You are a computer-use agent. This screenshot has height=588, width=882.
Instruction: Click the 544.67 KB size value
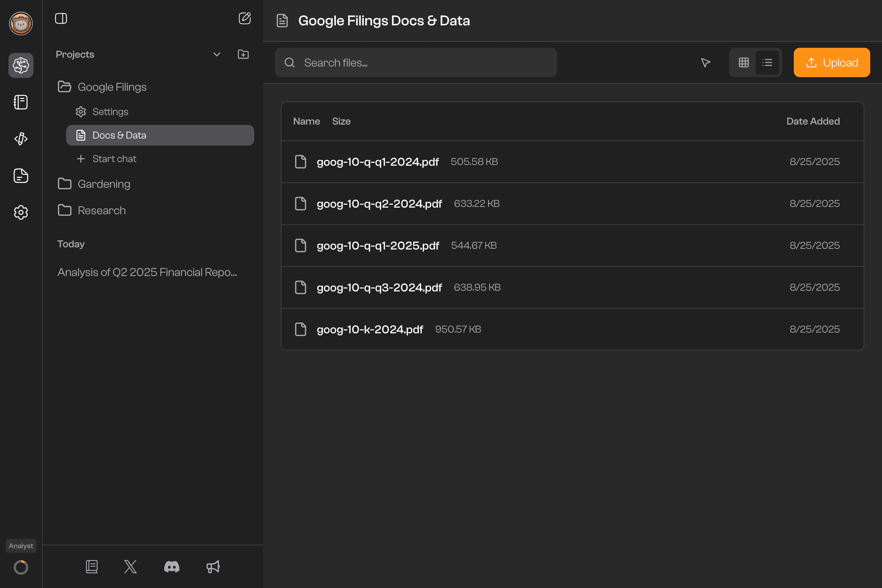474,245
